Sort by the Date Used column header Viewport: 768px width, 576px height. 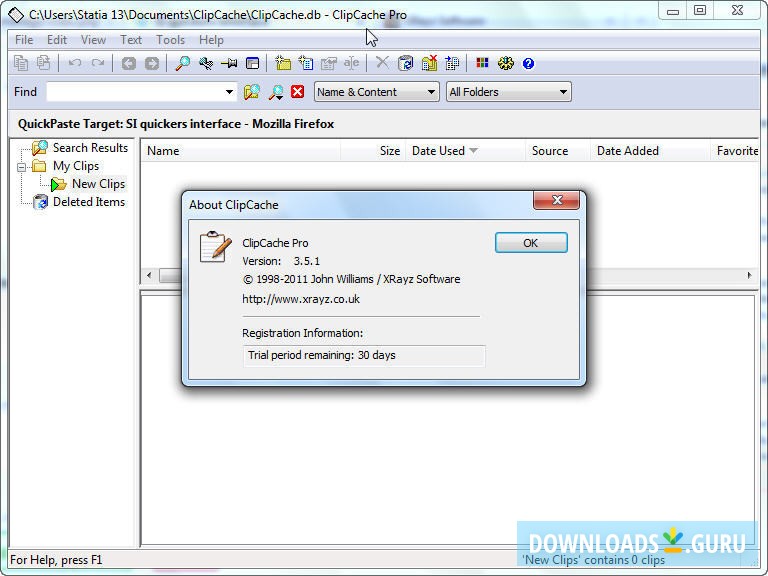tap(465, 151)
